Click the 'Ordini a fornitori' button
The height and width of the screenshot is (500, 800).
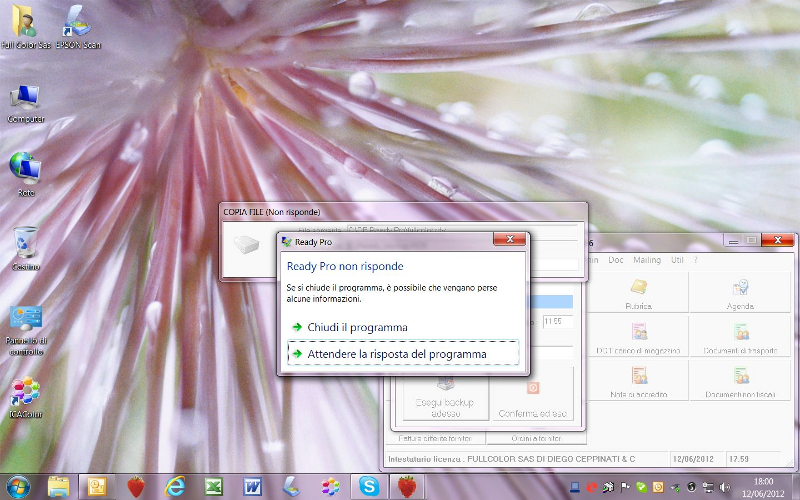pos(536,438)
